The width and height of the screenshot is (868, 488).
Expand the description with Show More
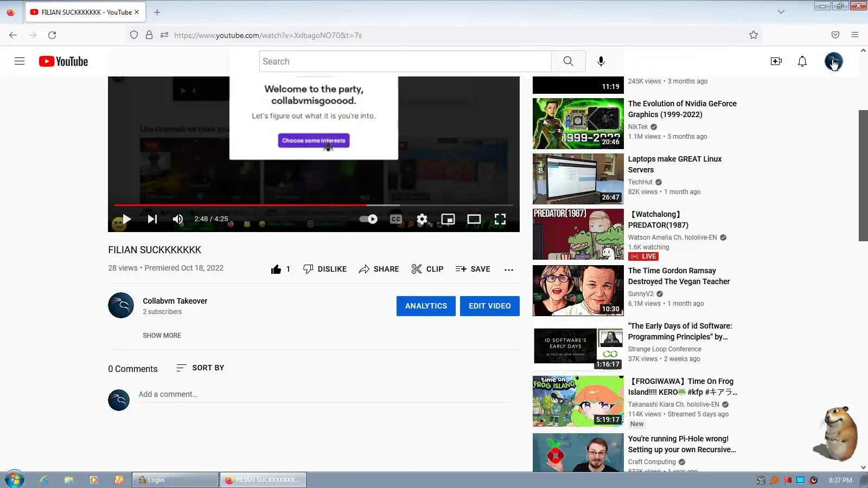[162, 336]
